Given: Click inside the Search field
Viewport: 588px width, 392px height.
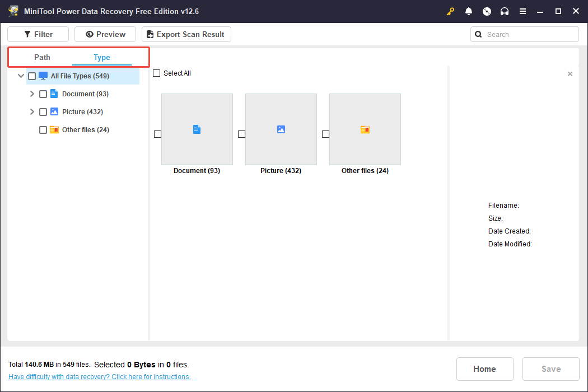Looking at the screenshot, I should (x=529, y=34).
